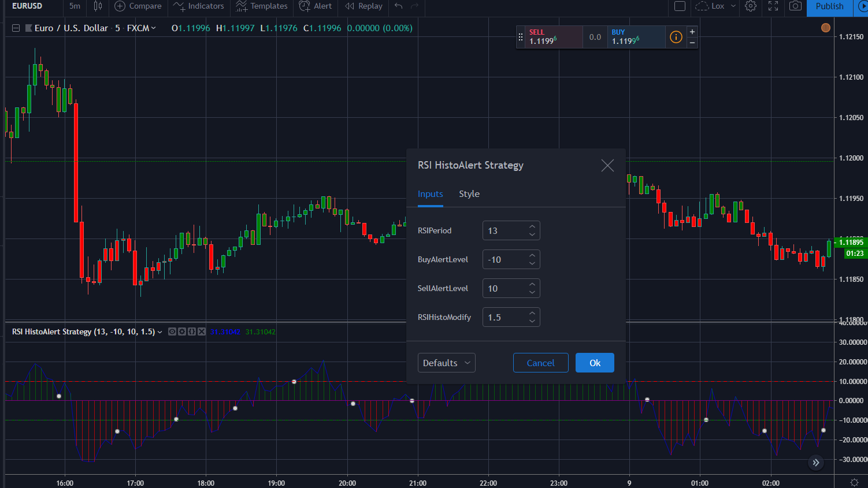The height and width of the screenshot is (488, 868).
Task: Change the 5m timeframe interval
Action: pyautogui.click(x=75, y=6)
